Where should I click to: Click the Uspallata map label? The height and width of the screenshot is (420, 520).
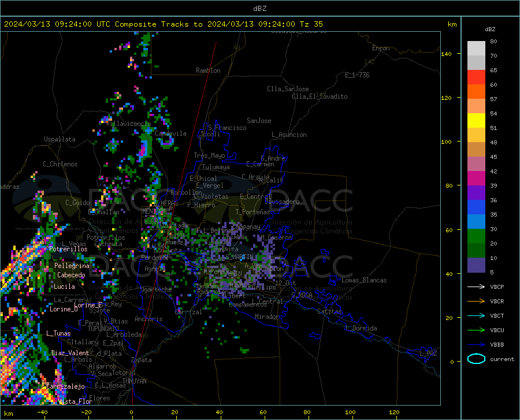coord(60,139)
